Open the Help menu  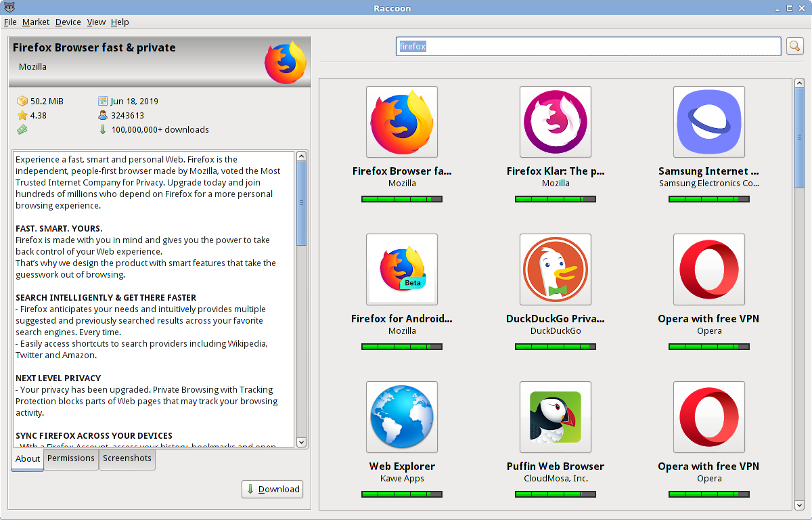point(120,22)
